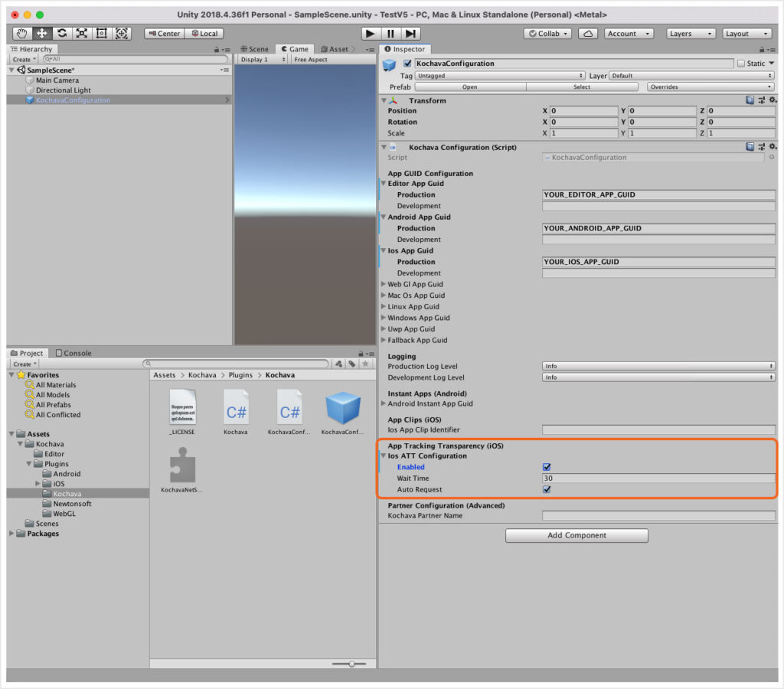Open the Tag dropdown
Screen dimensions: 784x689
click(x=499, y=76)
